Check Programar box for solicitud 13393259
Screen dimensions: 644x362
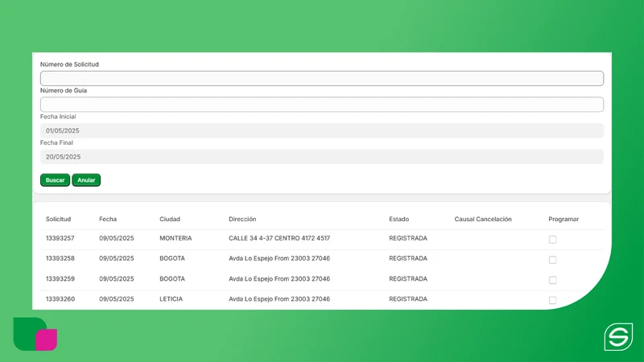click(552, 280)
